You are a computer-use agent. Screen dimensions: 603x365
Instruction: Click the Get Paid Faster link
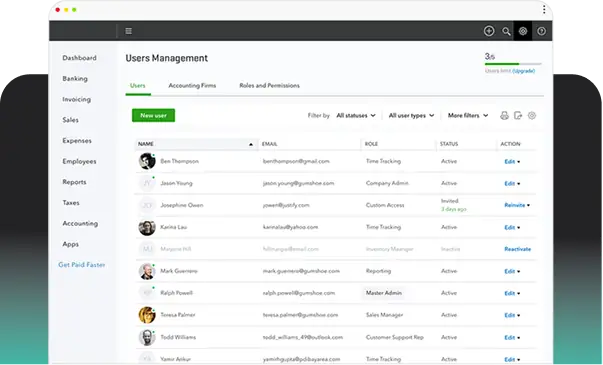click(82, 265)
